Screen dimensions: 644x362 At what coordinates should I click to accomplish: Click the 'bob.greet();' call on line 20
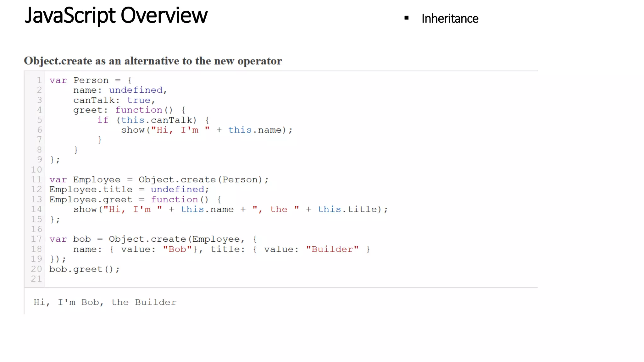click(84, 269)
